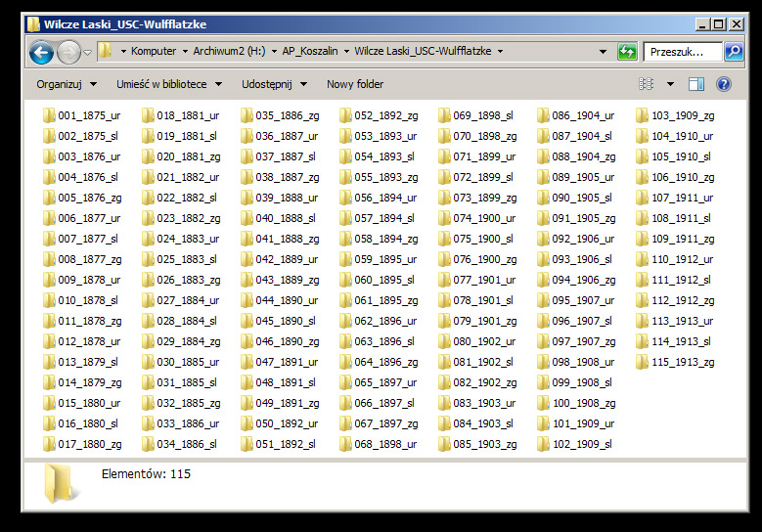Viewport: 762px width, 532px height.
Task: Click Komputer in the address path
Action: point(154,51)
